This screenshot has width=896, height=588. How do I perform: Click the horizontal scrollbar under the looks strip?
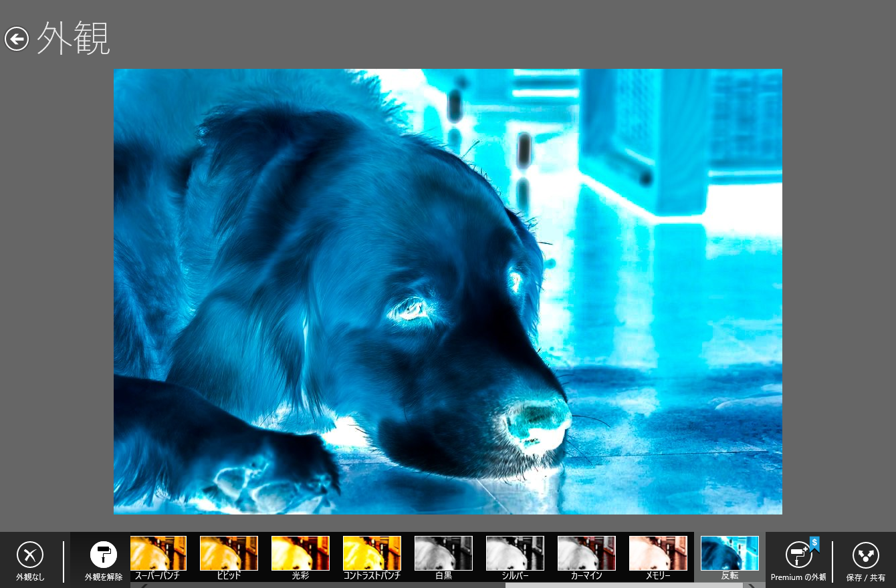[625, 585]
